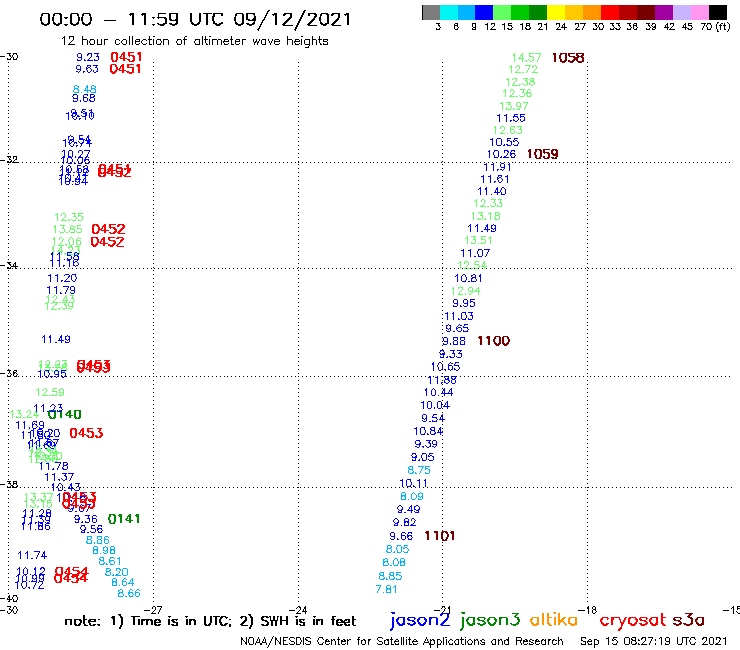The height and width of the screenshot is (650, 740).
Task: Click the subtitle '12 hour collection of altimeter wave heights'
Action: click(x=194, y=41)
